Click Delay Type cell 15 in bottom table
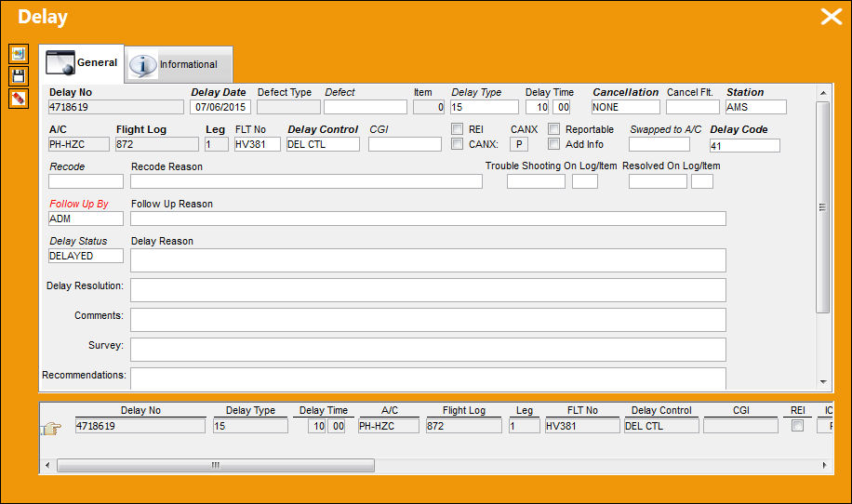The height and width of the screenshot is (504, 852). click(x=250, y=426)
